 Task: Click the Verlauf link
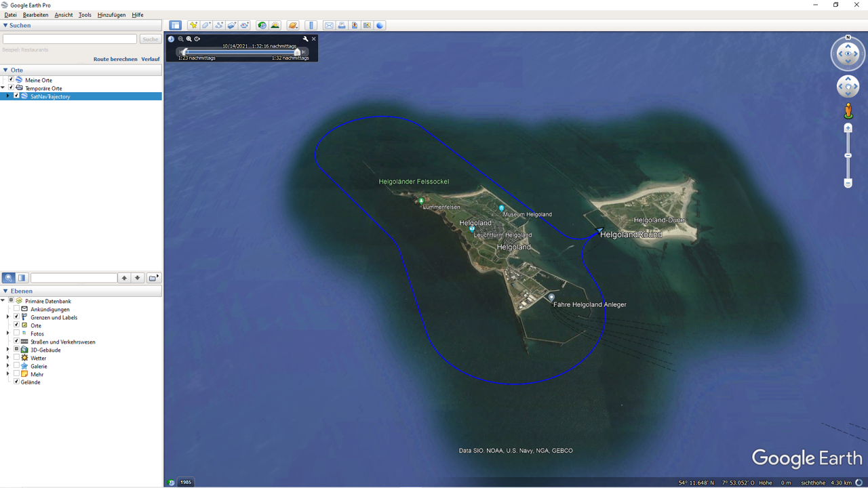151,59
